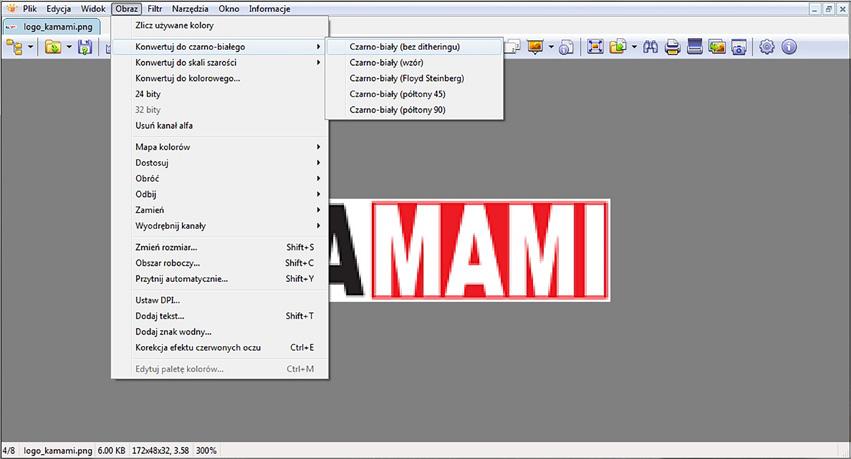
Task: Select 'Zmień rozmiar...' entry
Action: (220, 247)
